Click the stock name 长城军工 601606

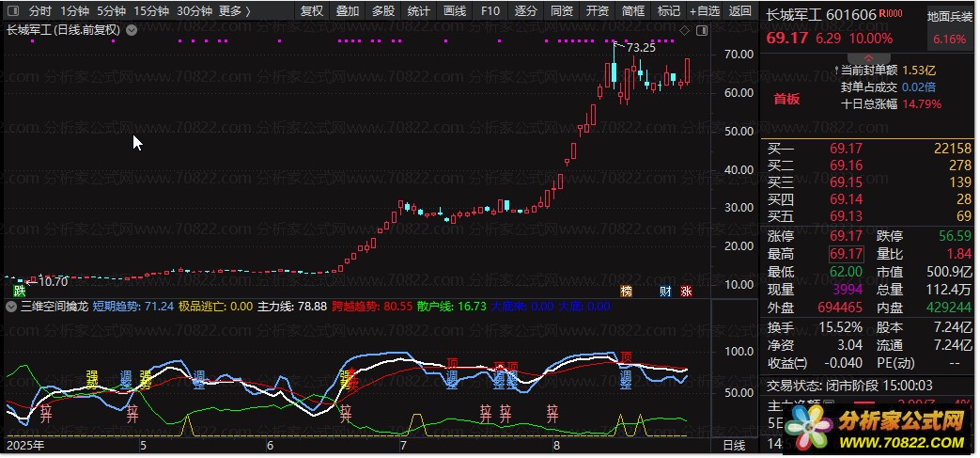(x=821, y=14)
